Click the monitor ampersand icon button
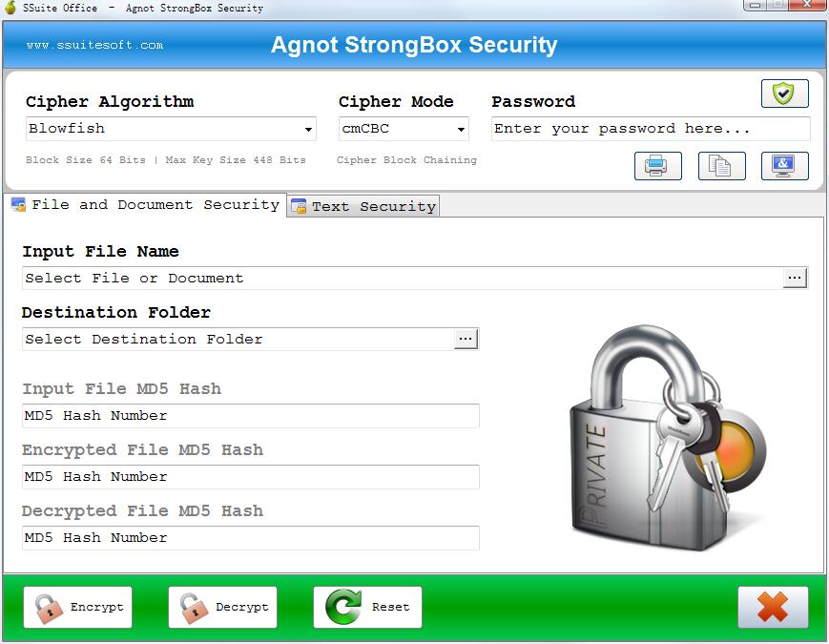The width and height of the screenshot is (829, 644). (x=784, y=166)
